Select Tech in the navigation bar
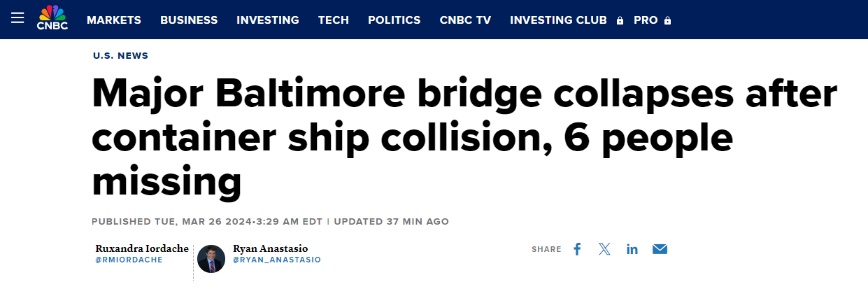The image size is (868, 296). click(x=334, y=20)
